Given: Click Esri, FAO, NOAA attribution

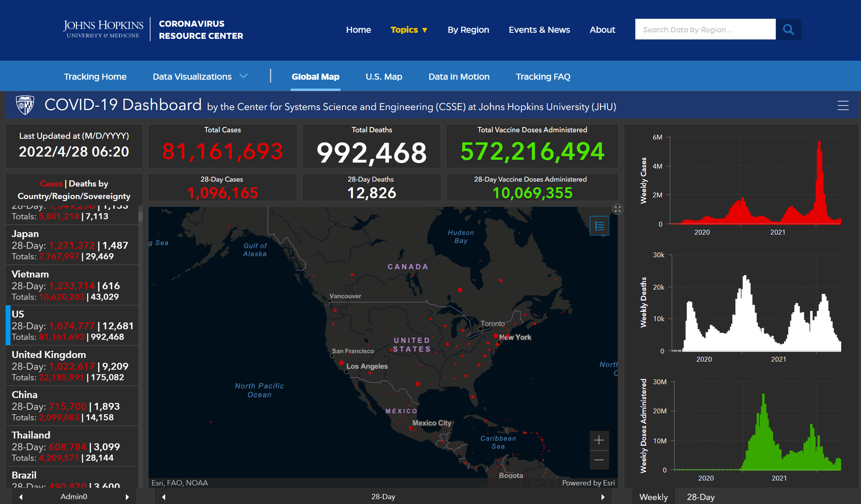Looking at the screenshot, I should tap(180, 483).
